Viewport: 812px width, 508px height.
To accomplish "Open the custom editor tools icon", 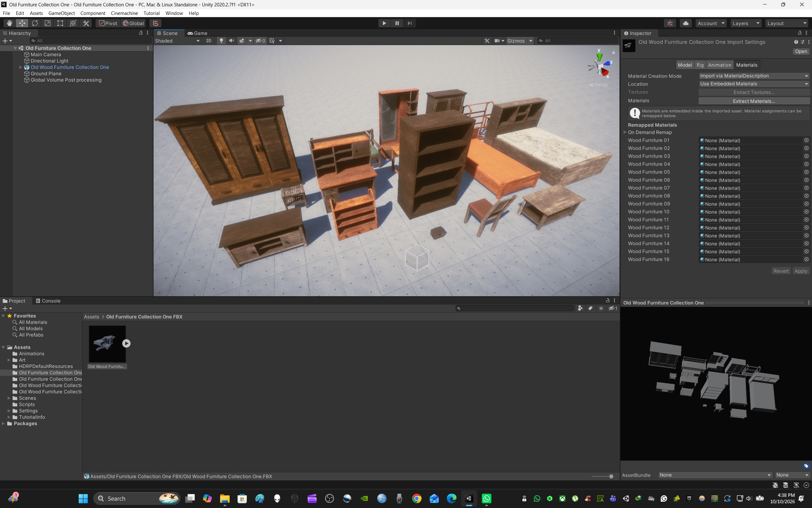I will [86, 23].
